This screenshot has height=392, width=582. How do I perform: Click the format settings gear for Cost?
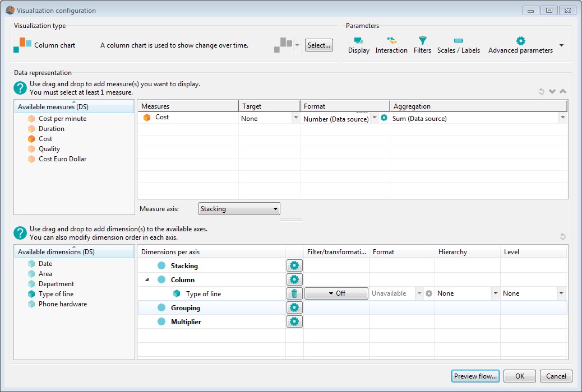pos(384,118)
